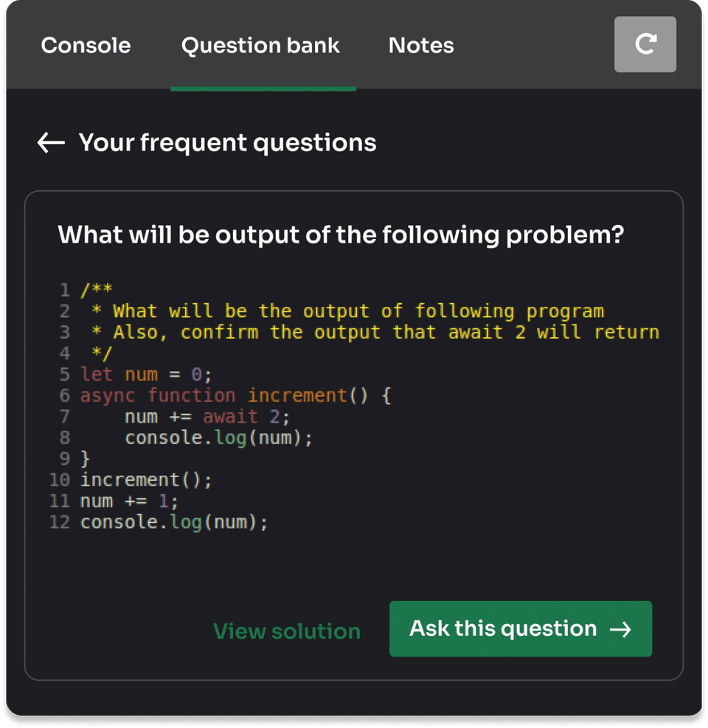708x728 pixels.
Task: Select the Question bank tab
Action: (x=260, y=46)
